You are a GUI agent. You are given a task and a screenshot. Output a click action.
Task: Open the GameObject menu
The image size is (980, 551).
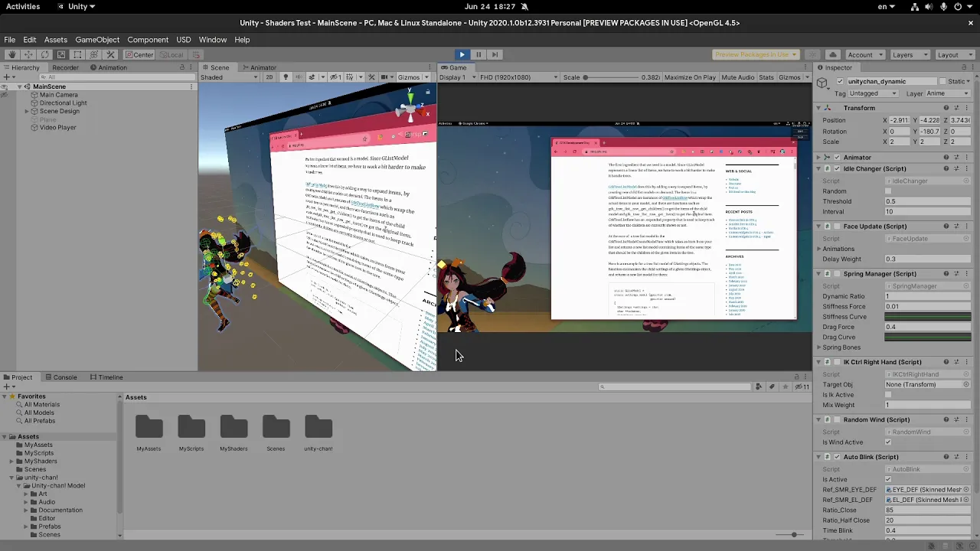[x=97, y=40]
